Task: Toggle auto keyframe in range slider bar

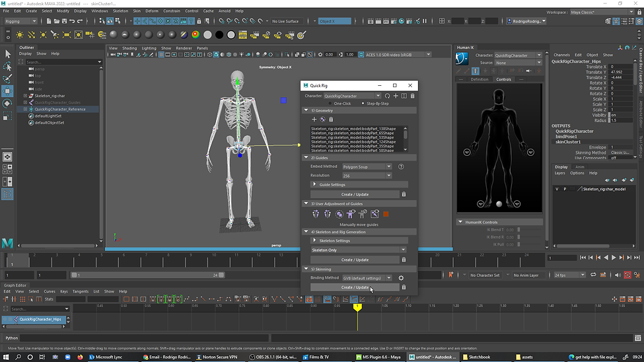Action: coord(627,275)
